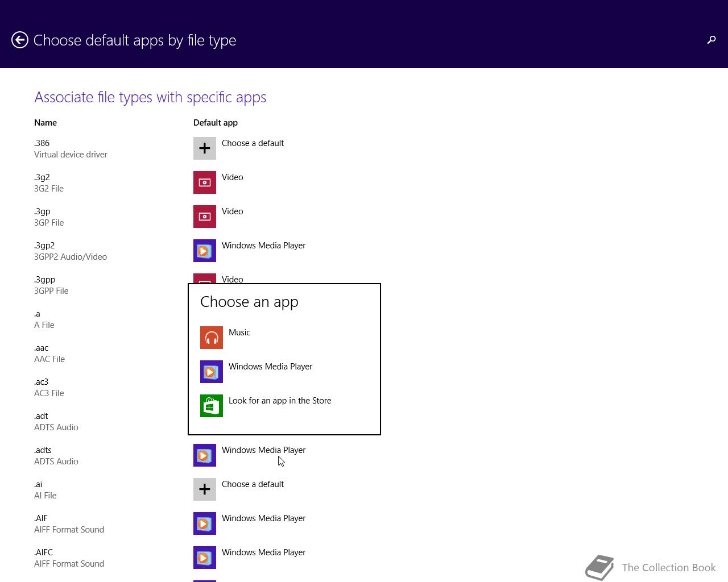This screenshot has width=728, height=582.
Task: Click the 3GPP2 Audio/Video description
Action: 71,257
